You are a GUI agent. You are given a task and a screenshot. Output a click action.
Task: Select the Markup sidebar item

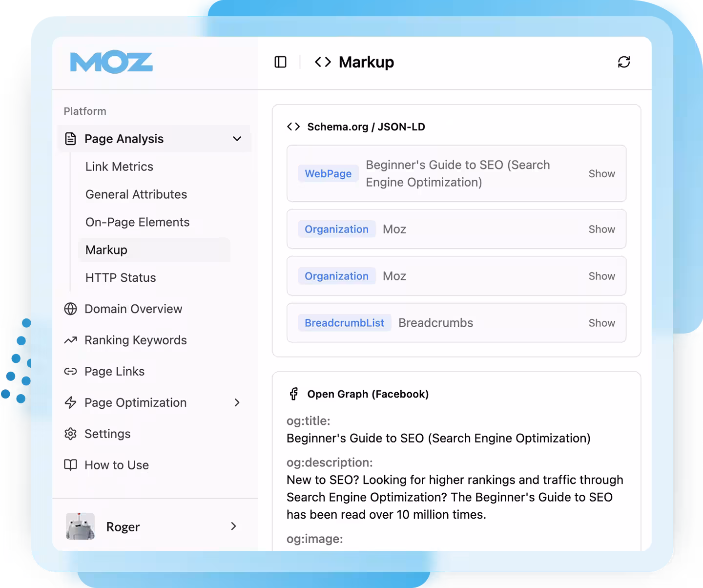point(154,250)
